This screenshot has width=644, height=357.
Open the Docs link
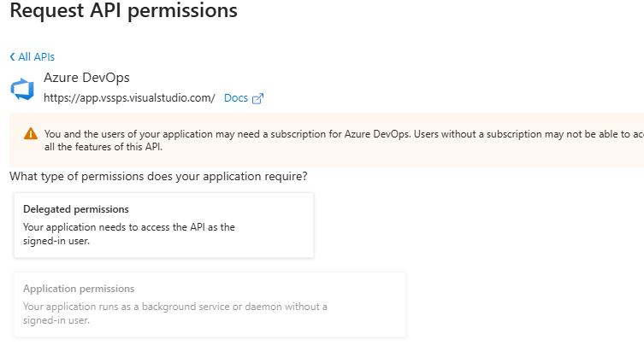tap(235, 98)
